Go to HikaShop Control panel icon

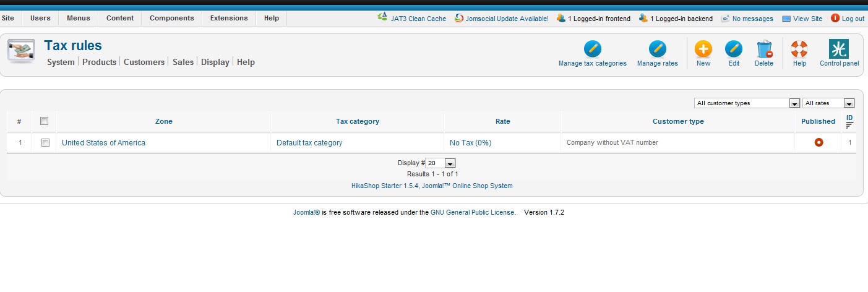pyautogui.click(x=839, y=49)
